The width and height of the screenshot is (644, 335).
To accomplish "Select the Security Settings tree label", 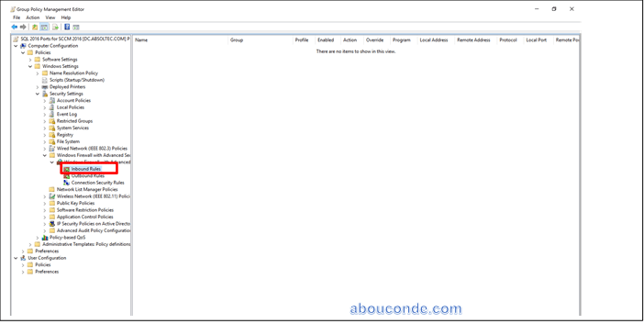I will (66, 94).
